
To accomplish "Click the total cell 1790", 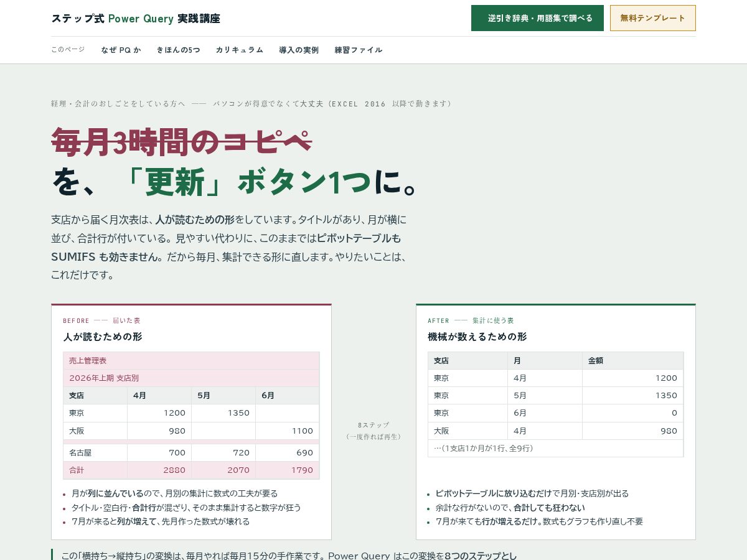I will [288, 470].
